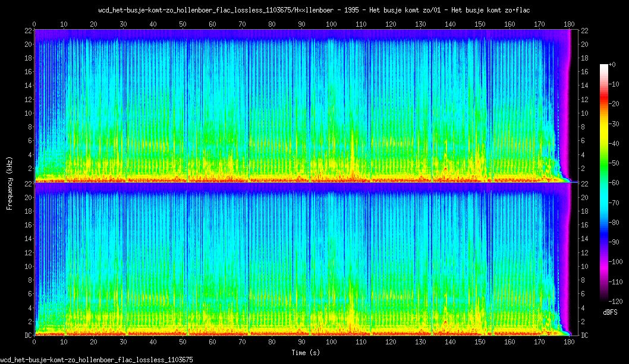
Task: Click the lower channel spectrogram plot
Action: (x=306, y=259)
